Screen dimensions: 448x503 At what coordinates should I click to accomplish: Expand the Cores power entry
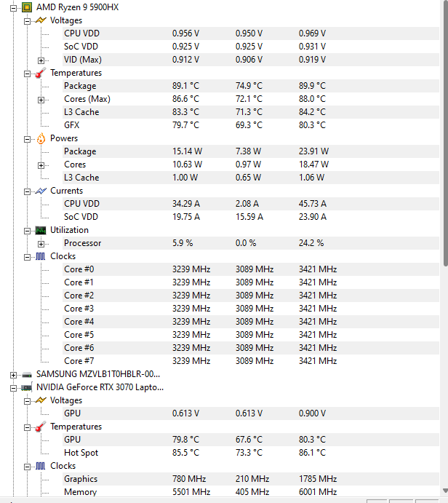coord(41,165)
